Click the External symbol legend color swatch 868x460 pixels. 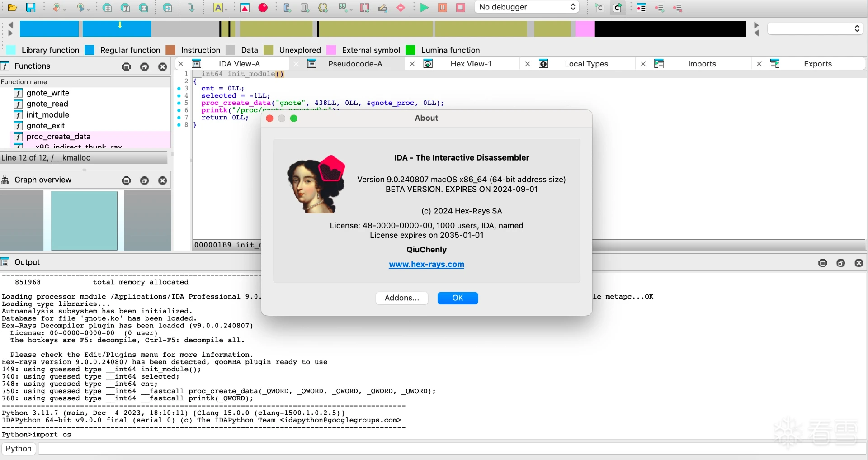point(331,50)
